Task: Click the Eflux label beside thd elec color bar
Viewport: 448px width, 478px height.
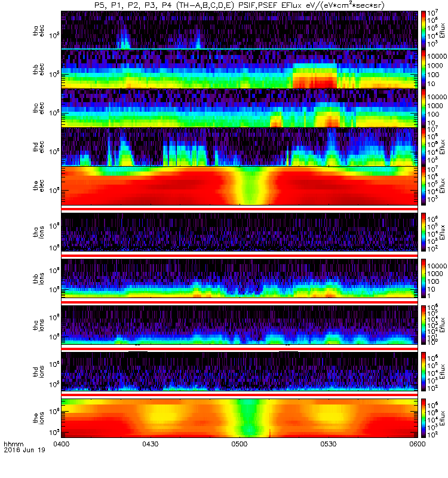Action: [443, 146]
